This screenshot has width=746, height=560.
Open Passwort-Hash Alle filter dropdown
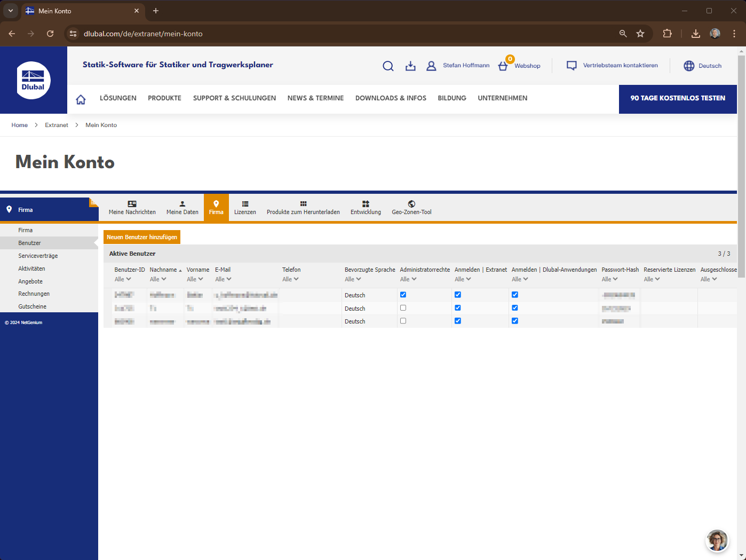coord(610,279)
